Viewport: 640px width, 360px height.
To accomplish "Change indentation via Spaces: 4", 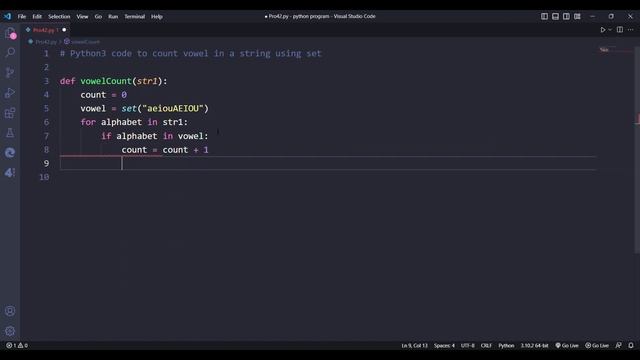I will point(444,345).
